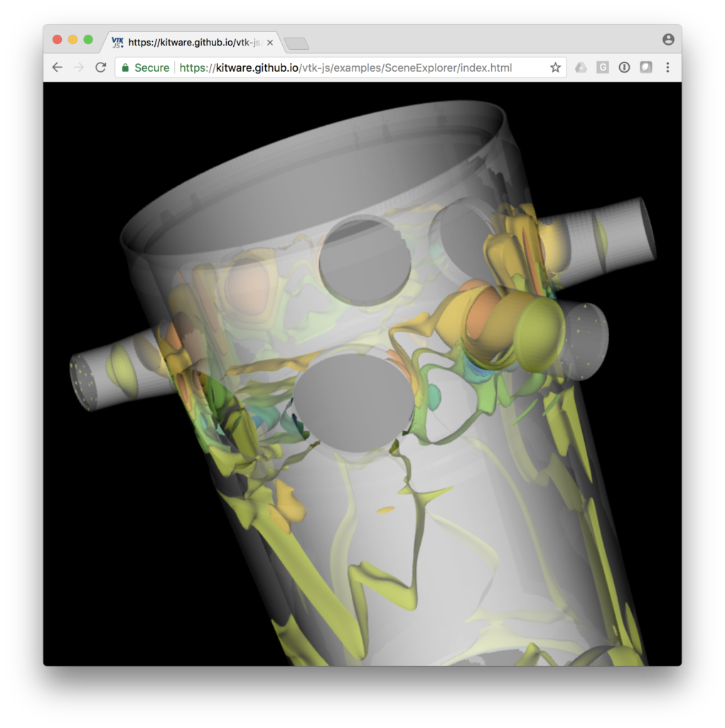Open a new tab with the blank tab button
Screen dimensions: 725x728
click(x=296, y=44)
